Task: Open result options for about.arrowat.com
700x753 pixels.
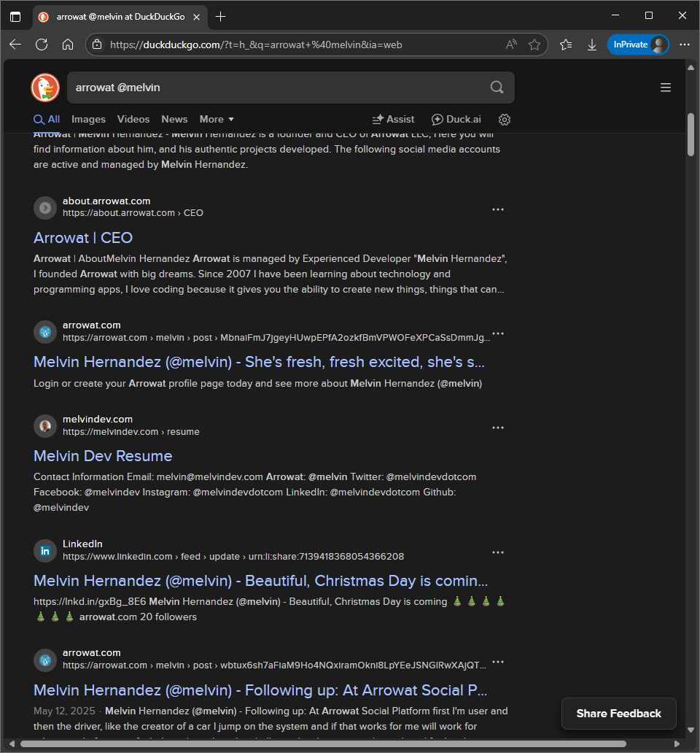Action: 498,210
